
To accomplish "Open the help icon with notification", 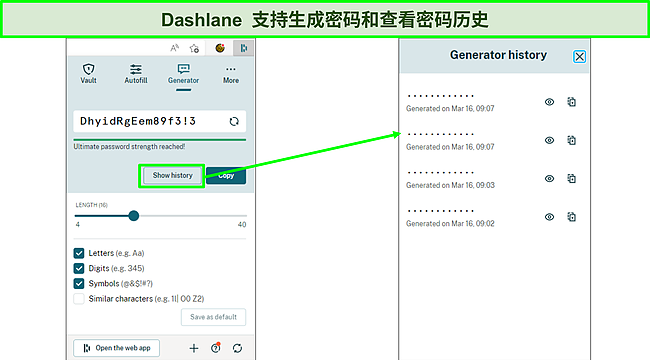I will coord(216,348).
